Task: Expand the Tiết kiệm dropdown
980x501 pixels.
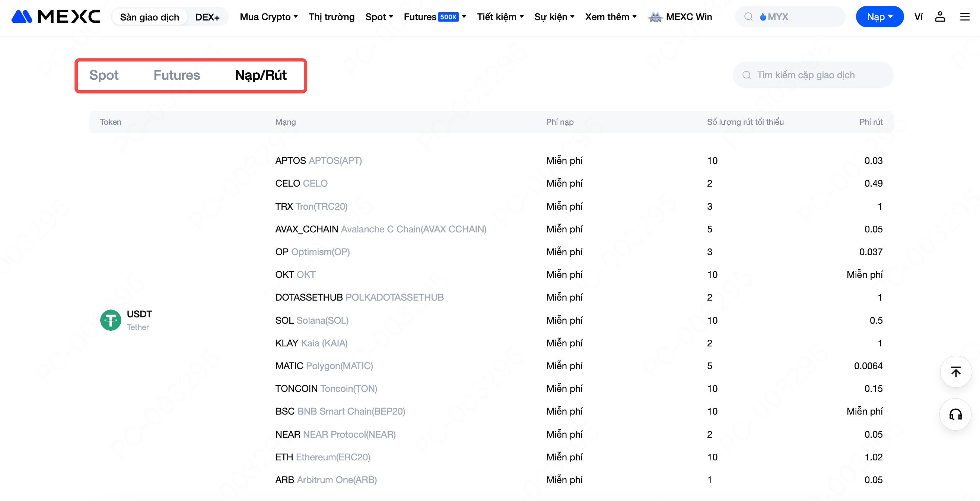Action: (x=500, y=17)
